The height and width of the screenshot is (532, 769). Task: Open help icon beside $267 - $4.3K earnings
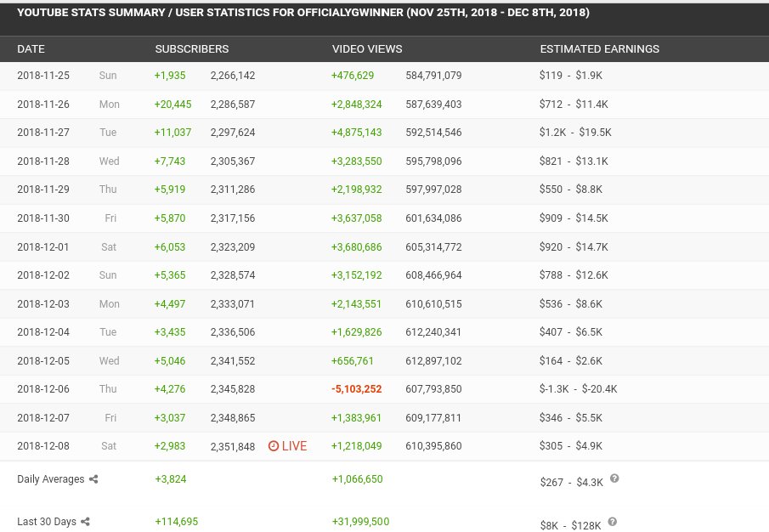[614, 478]
